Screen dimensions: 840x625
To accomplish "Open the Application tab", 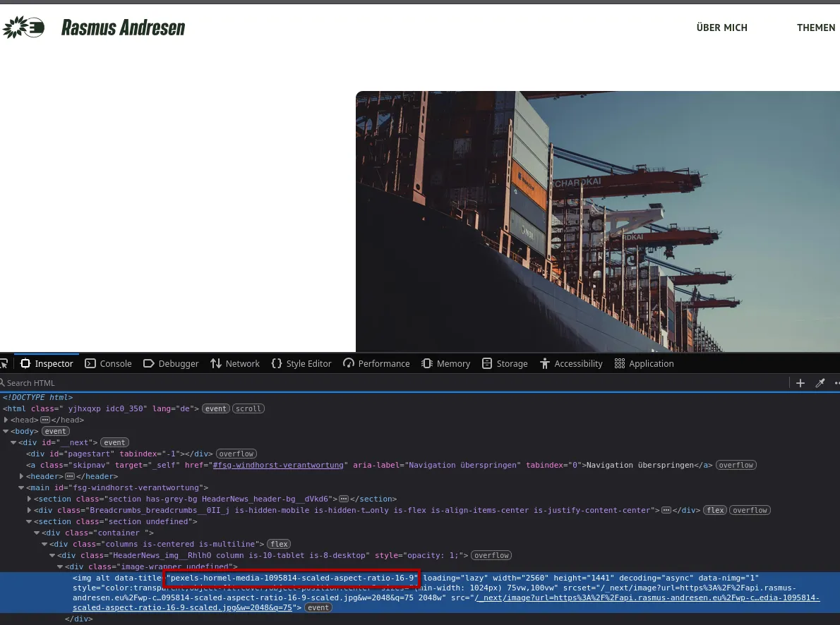I will [x=644, y=364].
